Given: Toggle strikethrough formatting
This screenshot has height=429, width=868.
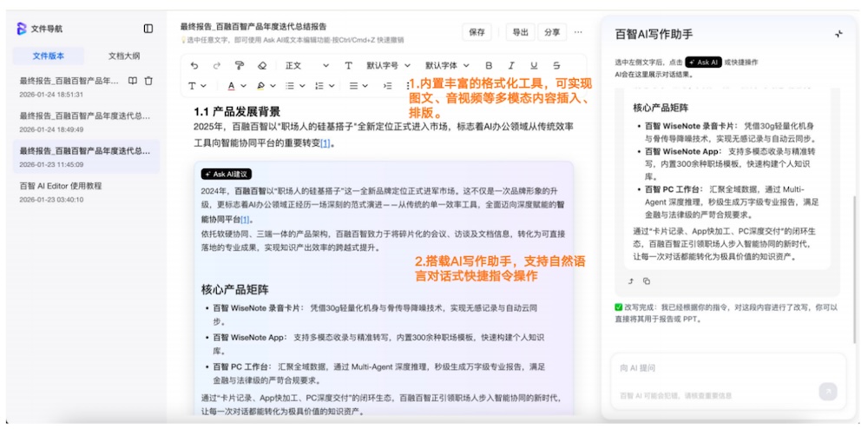Looking at the screenshot, I should 556,65.
